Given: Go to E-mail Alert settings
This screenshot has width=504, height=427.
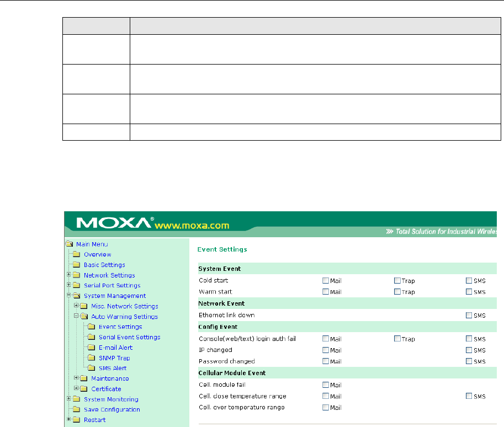Looking at the screenshot, I should [115, 348].
